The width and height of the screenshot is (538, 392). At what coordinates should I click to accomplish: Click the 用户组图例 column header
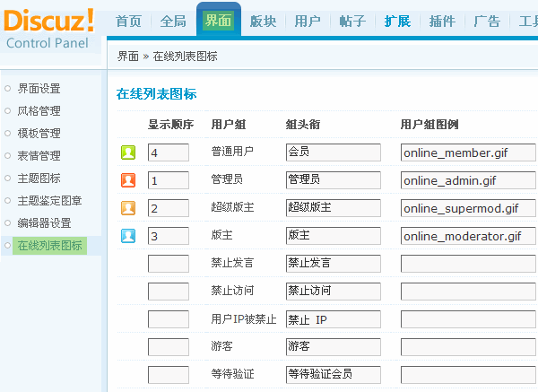click(x=430, y=125)
